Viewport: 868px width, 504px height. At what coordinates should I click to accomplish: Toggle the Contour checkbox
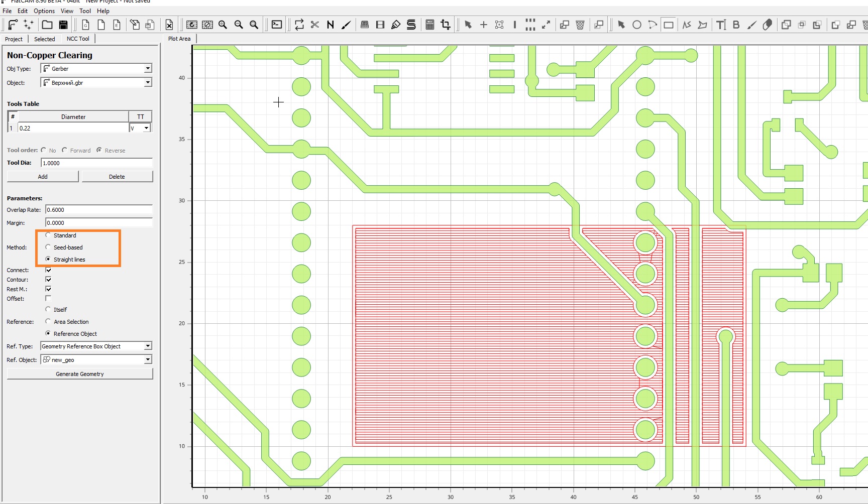(48, 279)
